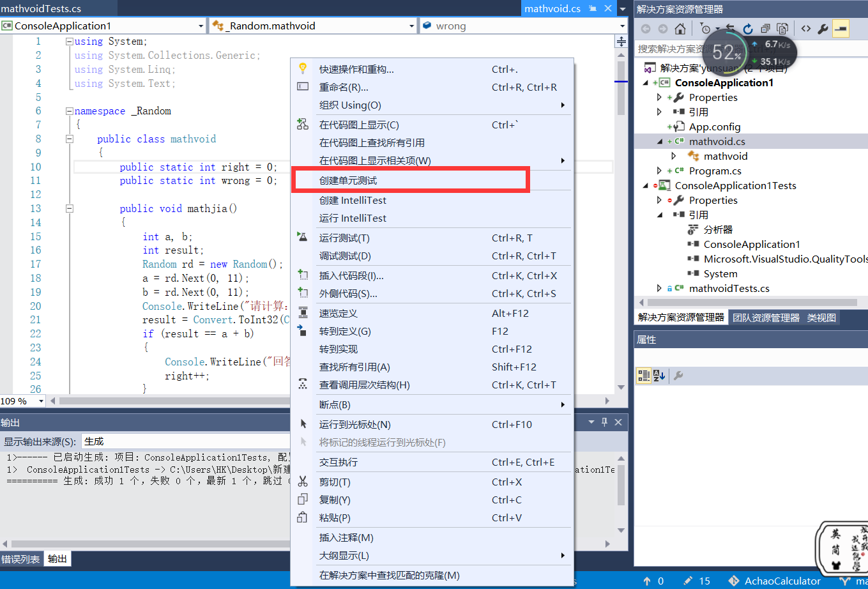Collapse the mathvoid.cs node in Solution Explorer
Screen dimensions: 868x589
pos(660,142)
